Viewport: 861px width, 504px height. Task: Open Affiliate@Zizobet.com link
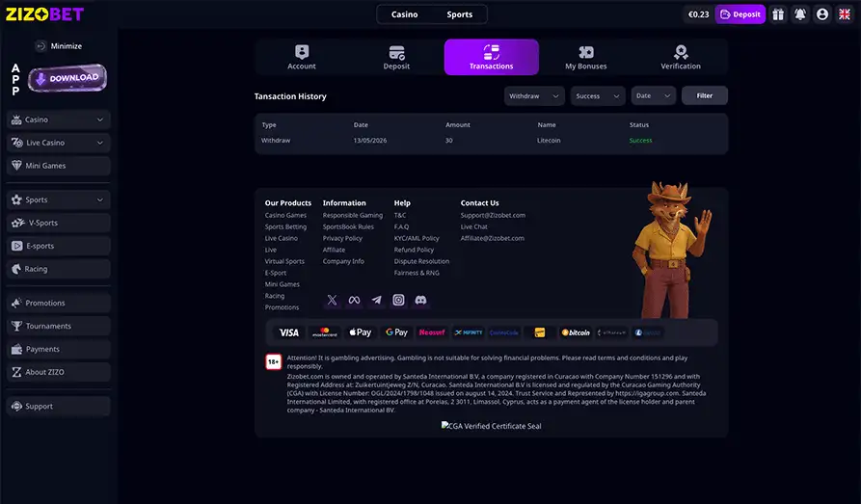click(492, 238)
